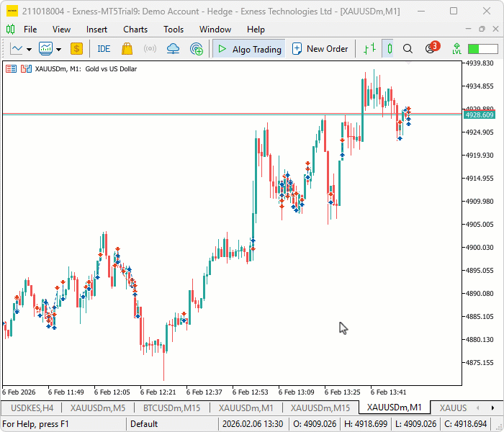Click the menu bar candlestick logo icon
This screenshot has width=504, height=432.
(x=10, y=30)
